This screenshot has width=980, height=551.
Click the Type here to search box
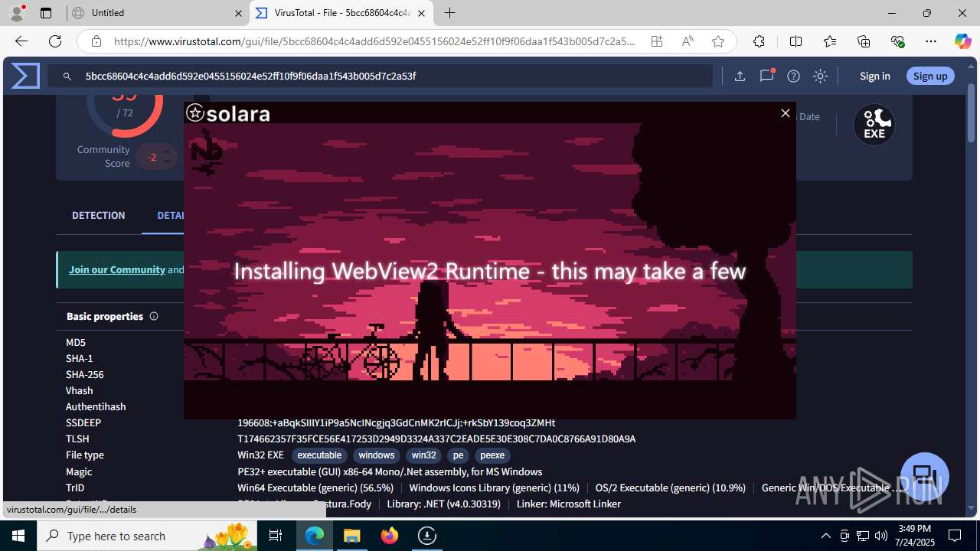click(x=149, y=536)
